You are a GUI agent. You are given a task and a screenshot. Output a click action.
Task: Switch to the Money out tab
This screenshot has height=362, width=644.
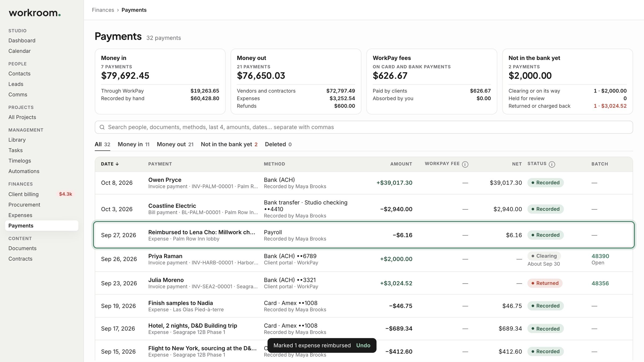pos(175,144)
